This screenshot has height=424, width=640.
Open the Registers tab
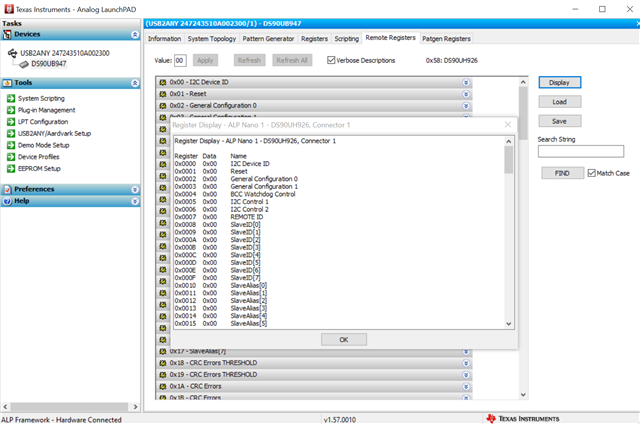[x=314, y=39]
